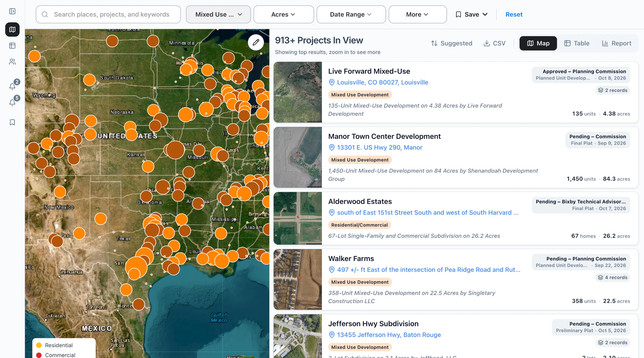644x358 pixels.
Task: Open Live Forward Mixed-Use aerial thumbnail
Action: (x=298, y=92)
